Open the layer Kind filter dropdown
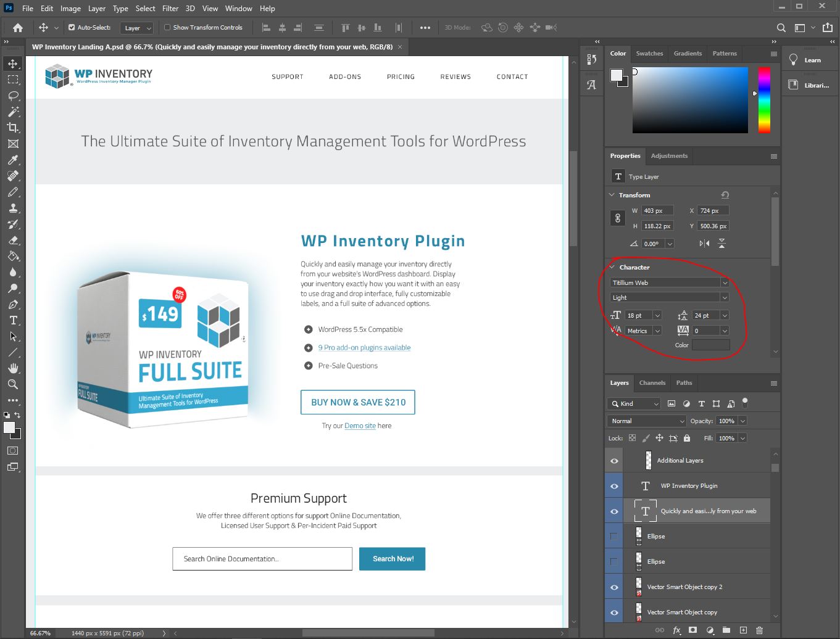Screen dimensions: 840x639 point(634,403)
